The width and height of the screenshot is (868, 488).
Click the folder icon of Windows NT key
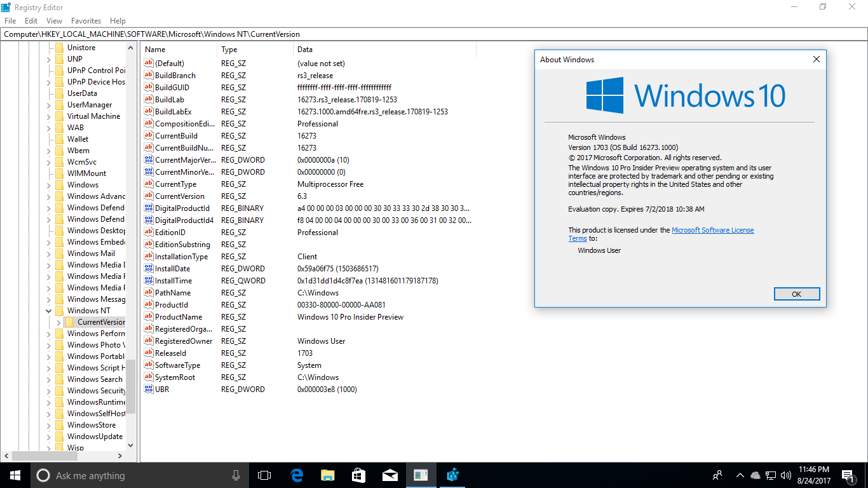point(59,311)
